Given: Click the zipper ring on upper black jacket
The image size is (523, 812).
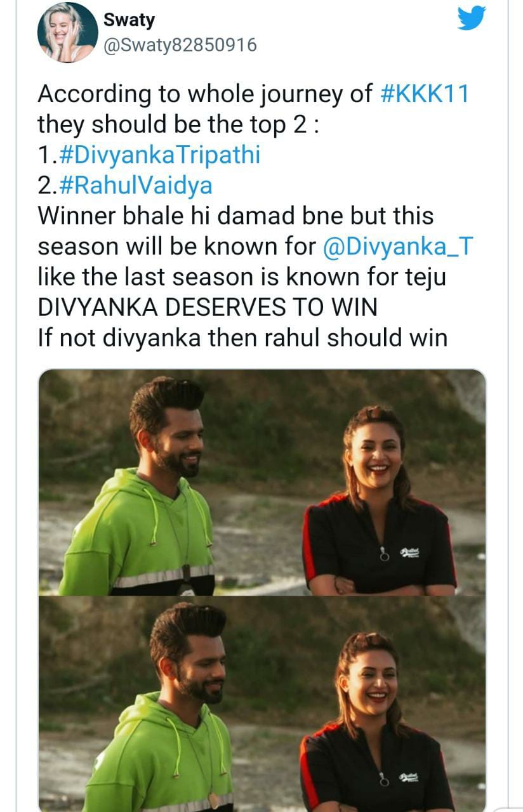Looking at the screenshot, I should (x=383, y=556).
